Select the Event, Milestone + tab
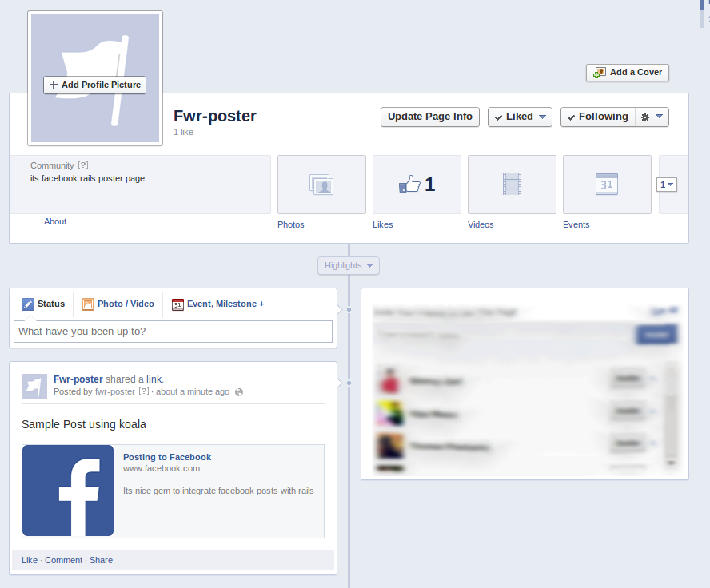710x588 pixels. 217,304
